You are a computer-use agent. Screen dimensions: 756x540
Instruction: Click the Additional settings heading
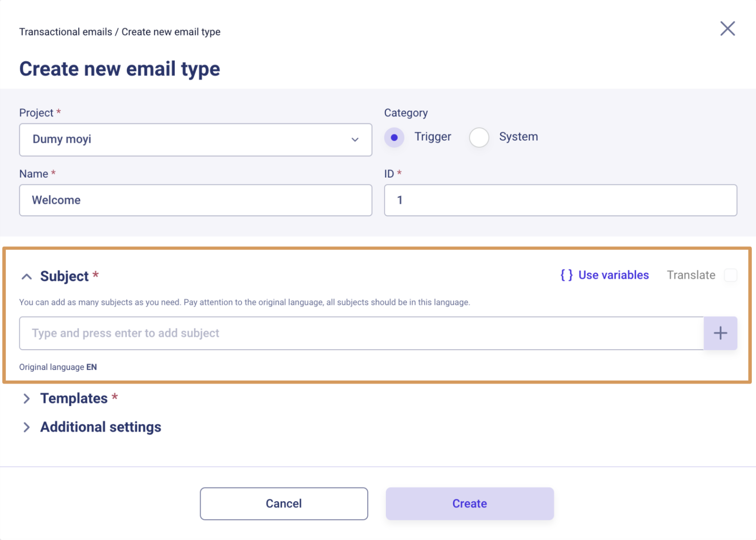tap(101, 427)
